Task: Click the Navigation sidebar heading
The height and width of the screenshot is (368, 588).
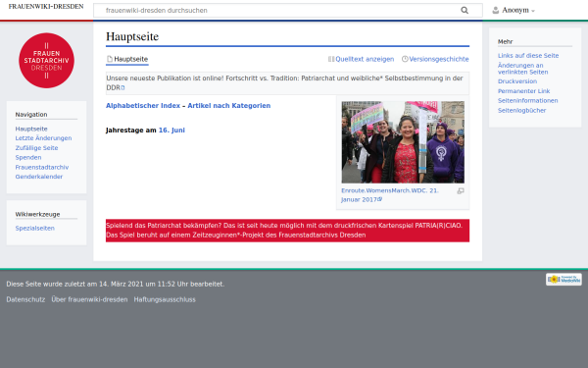Action: point(31,114)
